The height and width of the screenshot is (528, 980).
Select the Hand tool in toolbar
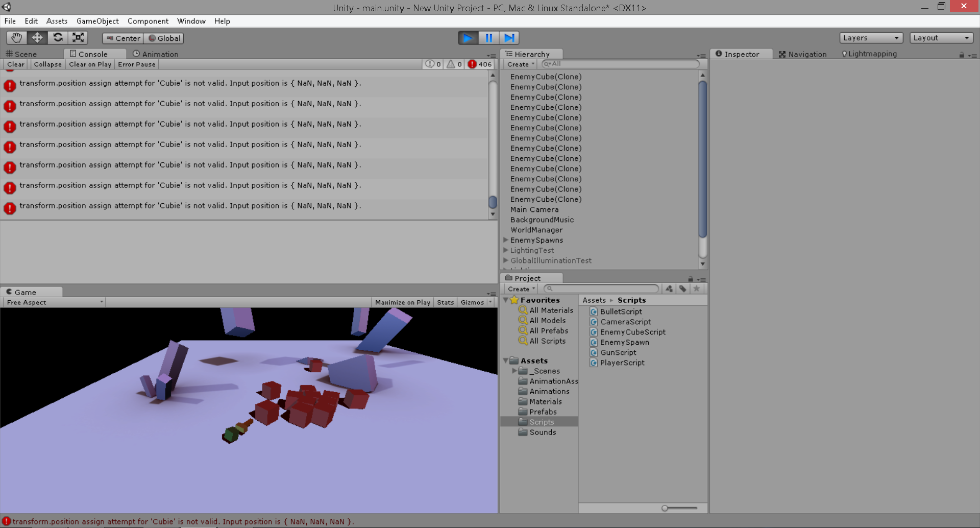point(16,38)
